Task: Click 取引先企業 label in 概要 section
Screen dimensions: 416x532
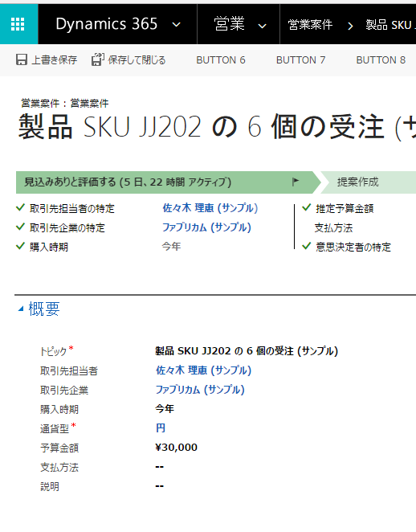Action: [64, 391]
